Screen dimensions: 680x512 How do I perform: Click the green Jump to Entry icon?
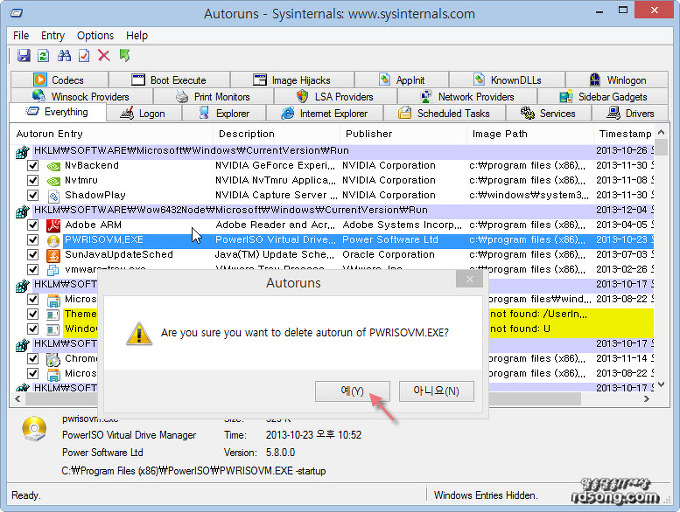tap(125, 56)
